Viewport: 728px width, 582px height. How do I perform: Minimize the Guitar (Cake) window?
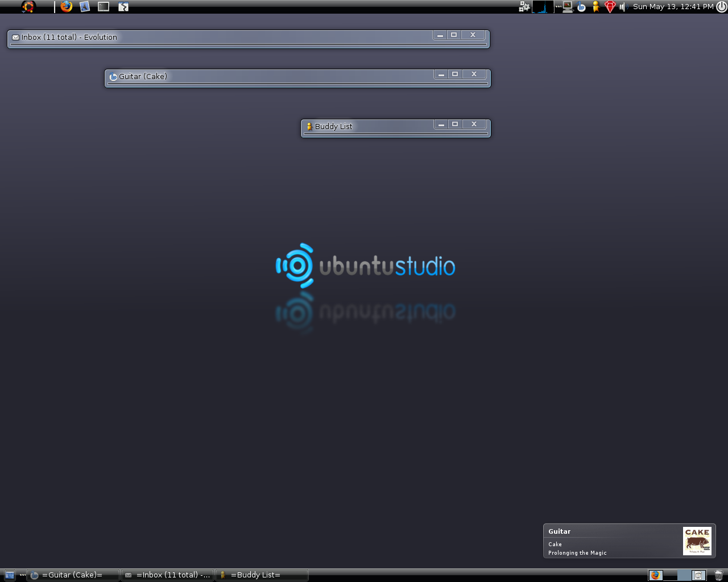tap(441, 74)
